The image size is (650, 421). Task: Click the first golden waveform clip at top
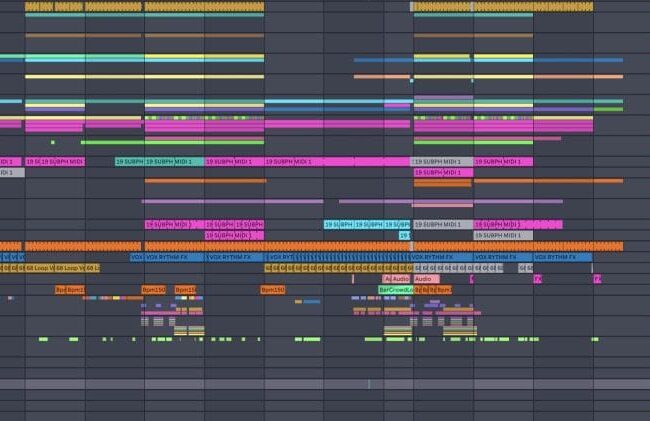point(54,6)
